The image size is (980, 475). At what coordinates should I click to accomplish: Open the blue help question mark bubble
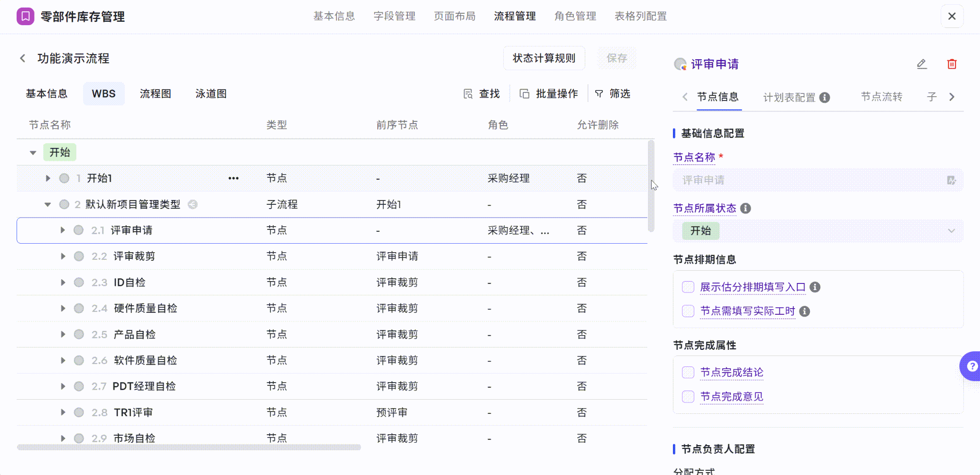pos(971,366)
